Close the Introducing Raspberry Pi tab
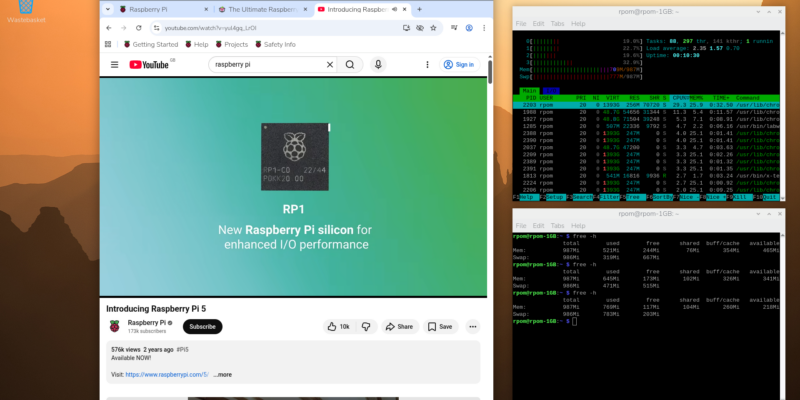The width and height of the screenshot is (800, 400). tap(405, 9)
